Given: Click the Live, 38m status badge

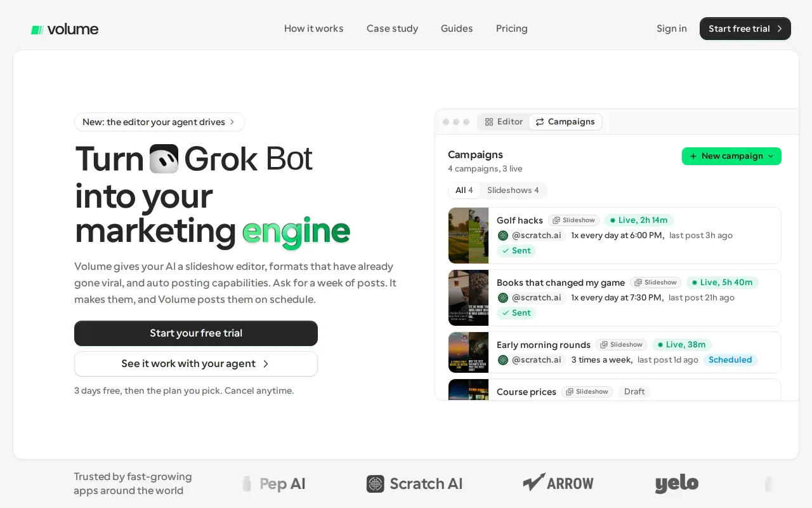Looking at the screenshot, I should coord(682,345).
